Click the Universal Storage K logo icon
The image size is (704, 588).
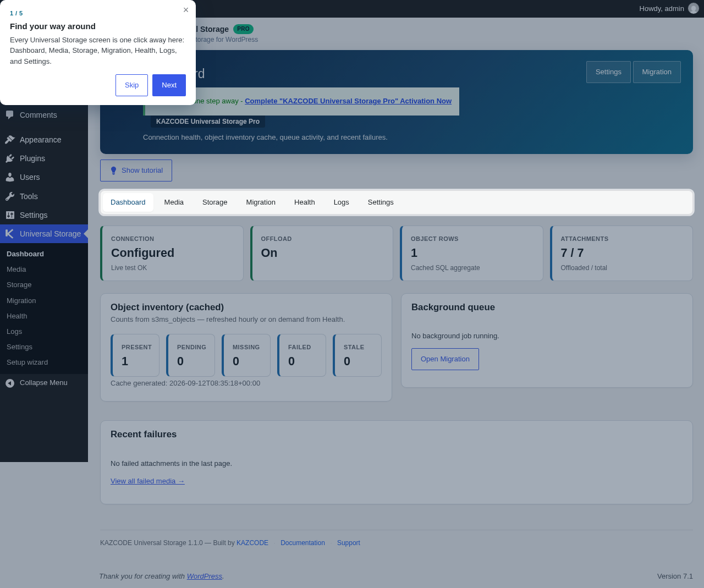pyautogui.click(x=9, y=234)
